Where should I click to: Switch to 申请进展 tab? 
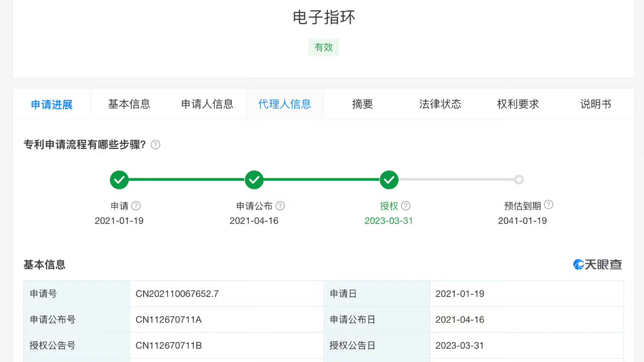(x=52, y=104)
